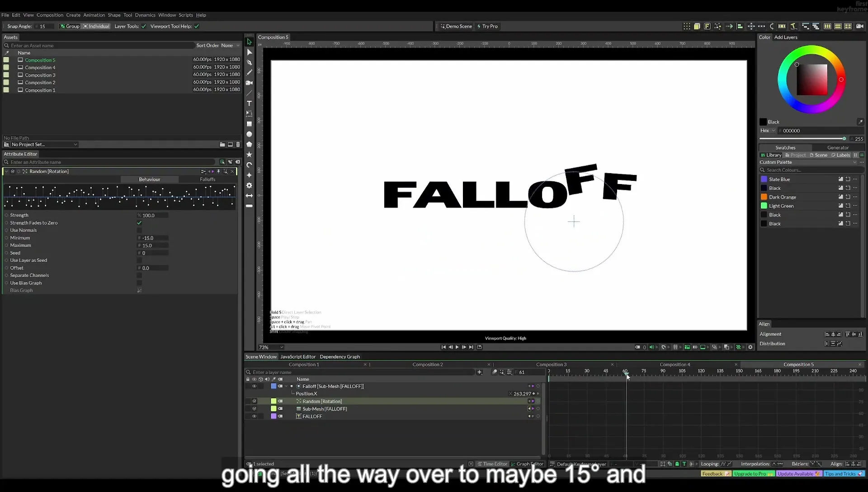Select the Text tool in toolbar
The height and width of the screenshot is (492, 868).
pos(249,104)
